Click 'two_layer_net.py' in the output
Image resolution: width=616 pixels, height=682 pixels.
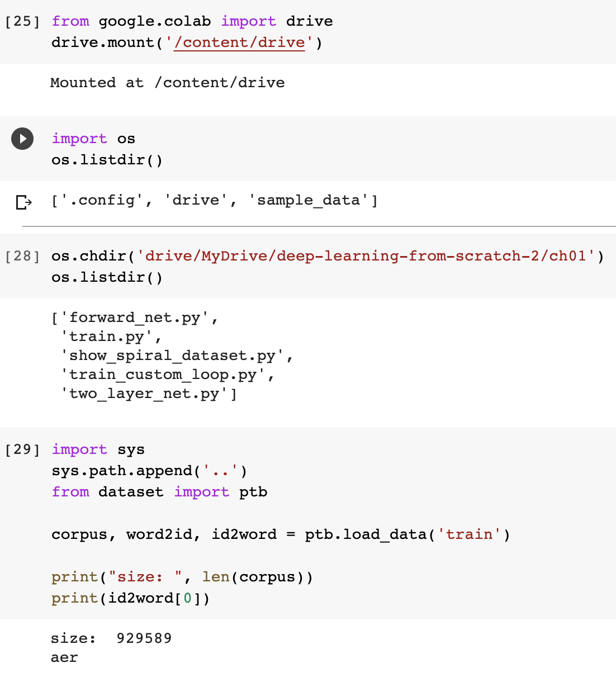[144, 394]
